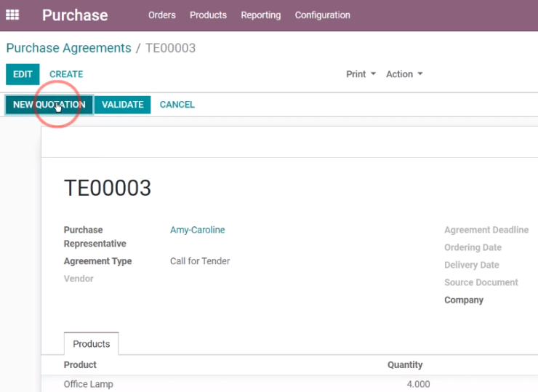Click the Agreement Type label
This screenshot has width=538, height=392.
pyautogui.click(x=98, y=261)
